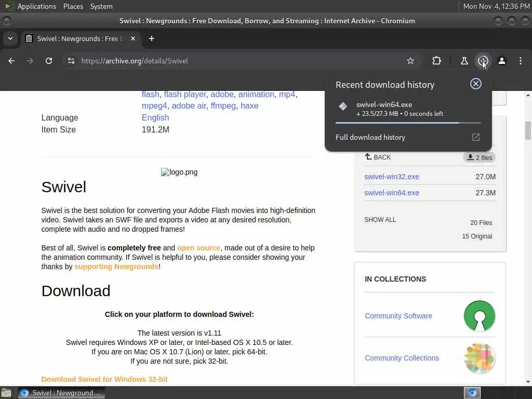This screenshot has height=399, width=532.
Task: Open the adobe air topic tag
Action: [x=189, y=106]
